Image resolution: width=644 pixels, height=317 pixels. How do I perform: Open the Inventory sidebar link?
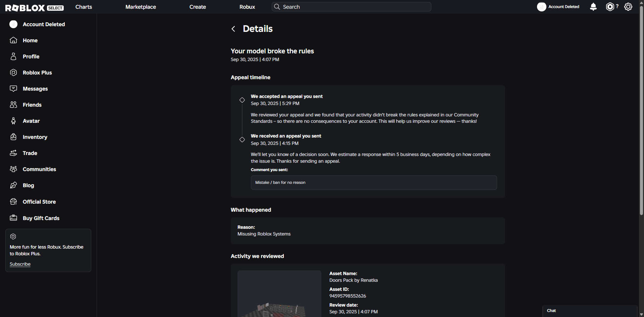35,137
